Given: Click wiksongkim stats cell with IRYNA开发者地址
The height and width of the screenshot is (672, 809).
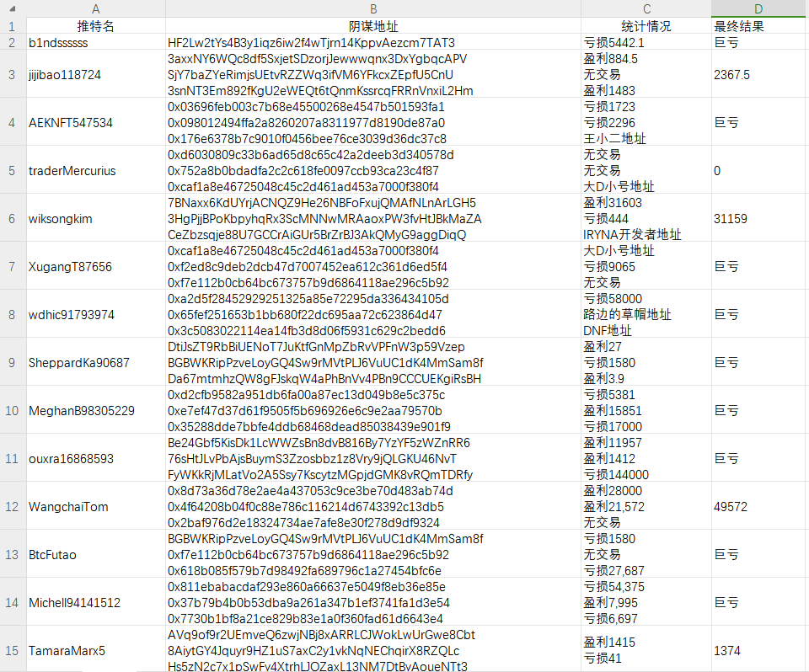Looking at the screenshot, I should [x=646, y=218].
